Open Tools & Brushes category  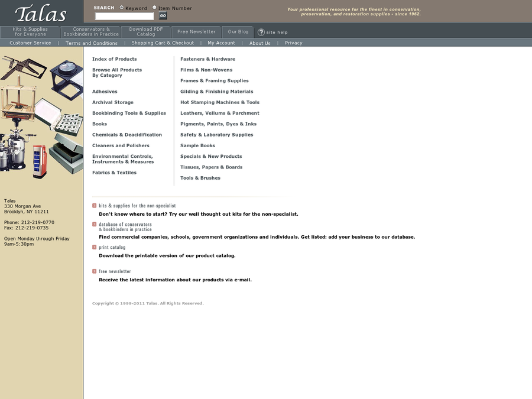(200, 178)
